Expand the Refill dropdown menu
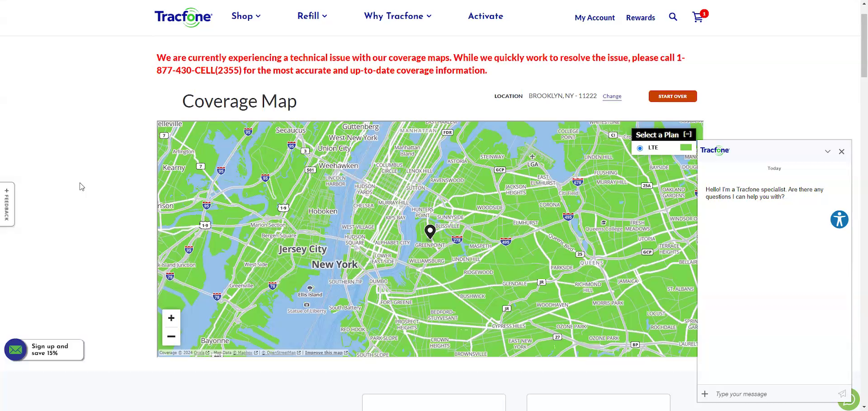The height and width of the screenshot is (411, 868). pos(312,16)
